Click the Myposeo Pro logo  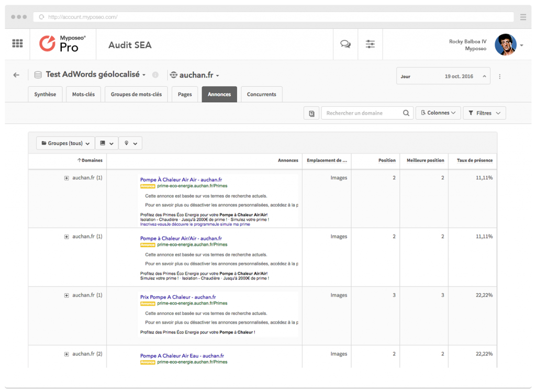63,44
